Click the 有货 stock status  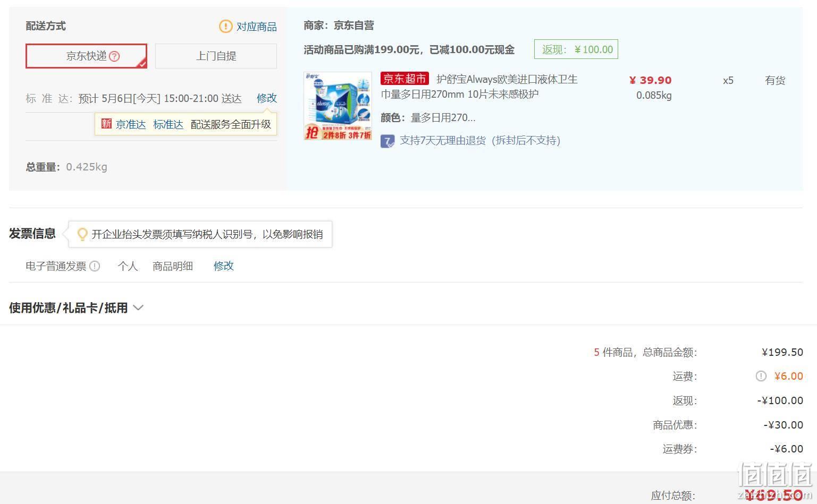click(x=775, y=81)
